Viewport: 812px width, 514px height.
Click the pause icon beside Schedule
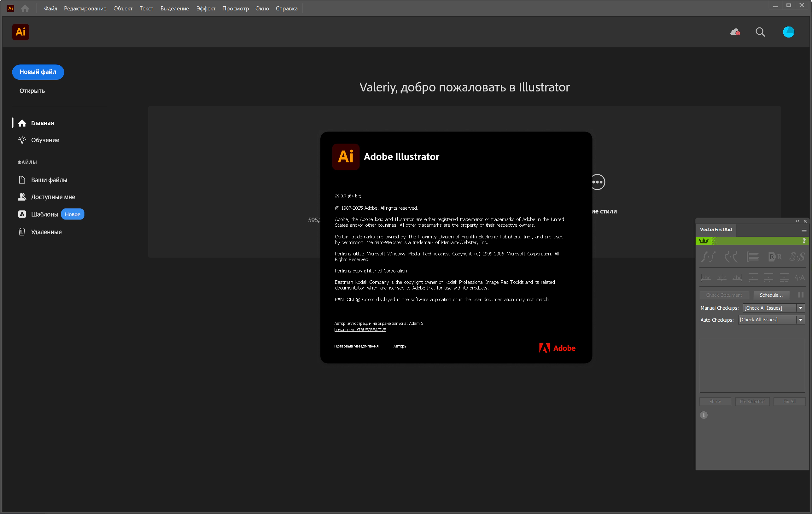coord(801,295)
